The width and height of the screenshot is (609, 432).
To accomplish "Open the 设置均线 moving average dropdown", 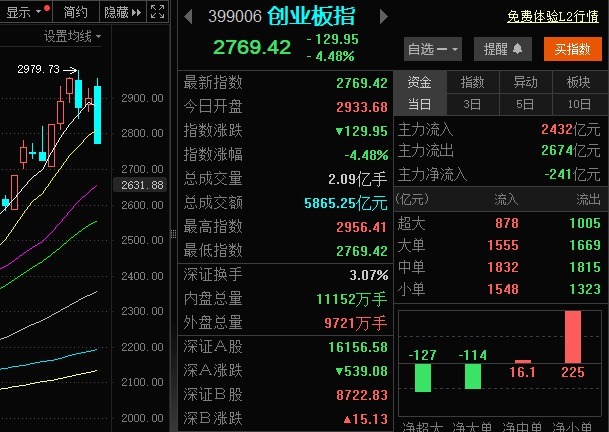I will pyautogui.click(x=73, y=36).
